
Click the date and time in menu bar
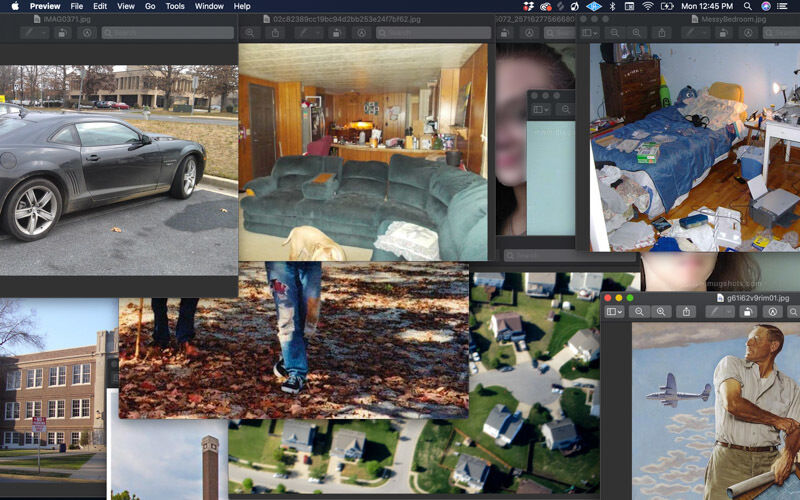tap(709, 6)
